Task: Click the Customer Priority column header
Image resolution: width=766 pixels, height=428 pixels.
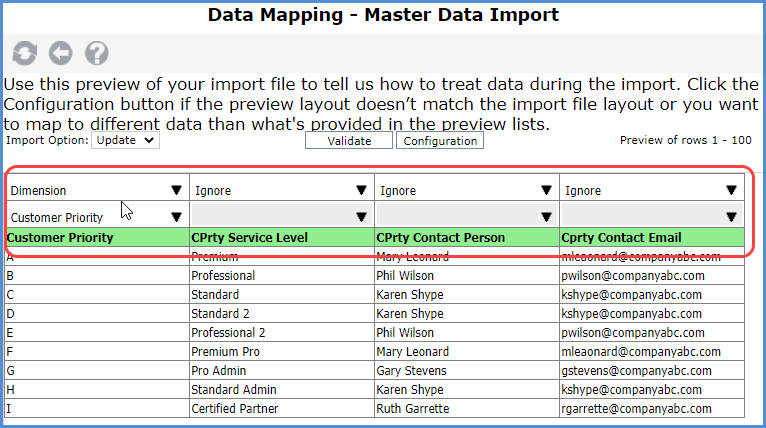Action: 97,238
